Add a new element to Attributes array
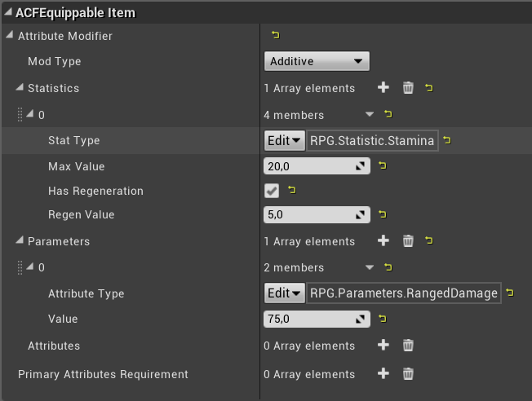 pyautogui.click(x=383, y=346)
